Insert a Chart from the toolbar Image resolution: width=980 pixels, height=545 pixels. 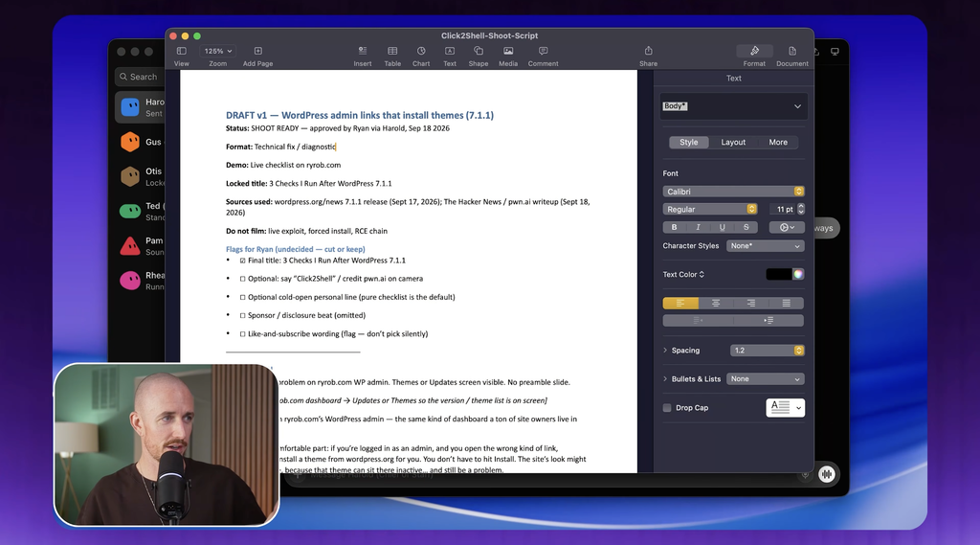(x=421, y=51)
